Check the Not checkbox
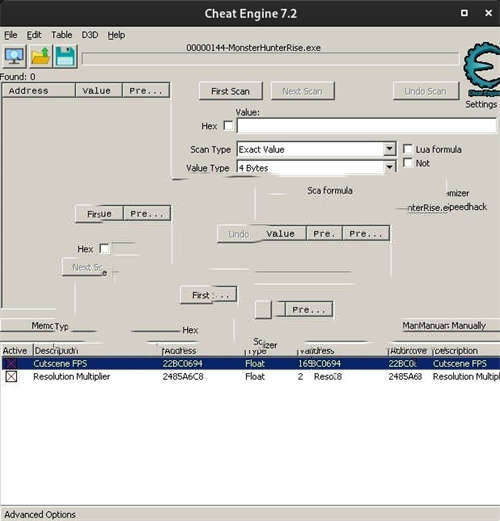Image resolution: width=500 pixels, height=521 pixels. [x=407, y=163]
